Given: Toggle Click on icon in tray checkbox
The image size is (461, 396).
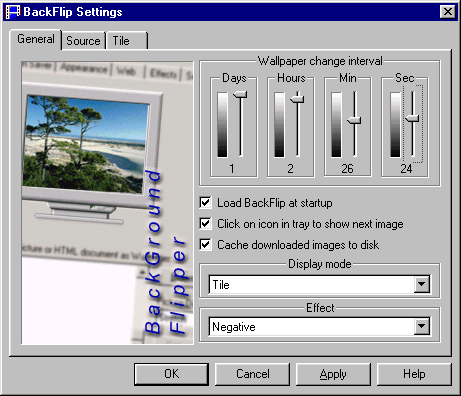Looking at the screenshot, I should click(205, 223).
